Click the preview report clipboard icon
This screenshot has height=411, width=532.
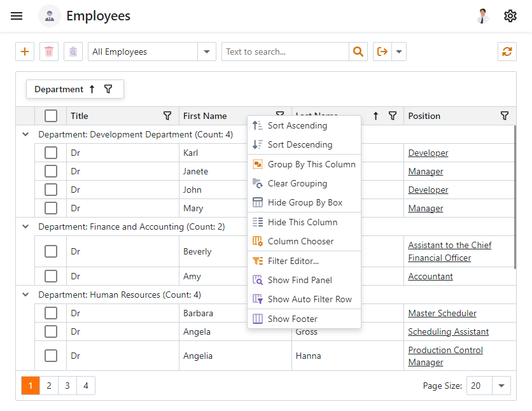coord(73,52)
